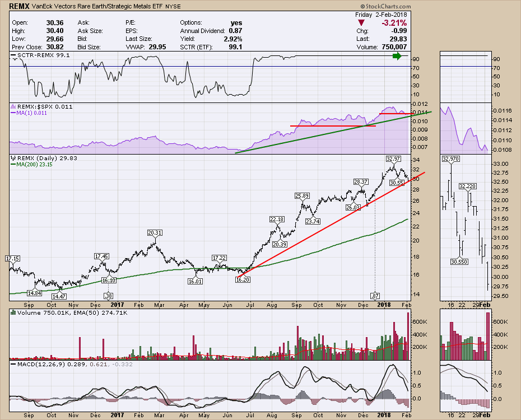Click the 16.01 price label
This screenshot has height=420, width=521.
pos(196,281)
